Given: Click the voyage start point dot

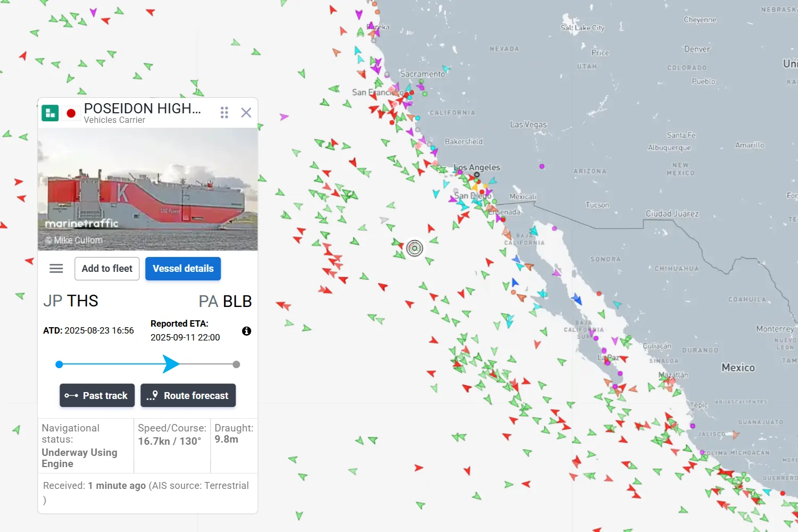Looking at the screenshot, I should [59, 364].
